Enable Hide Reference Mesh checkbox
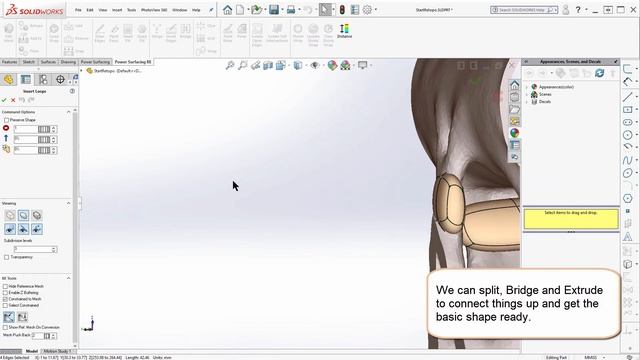Screen dimensions: 640x360 [5, 287]
